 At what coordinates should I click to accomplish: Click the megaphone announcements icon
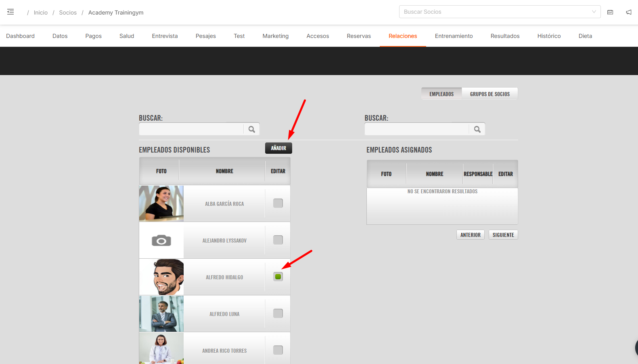click(x=629, y=12)
